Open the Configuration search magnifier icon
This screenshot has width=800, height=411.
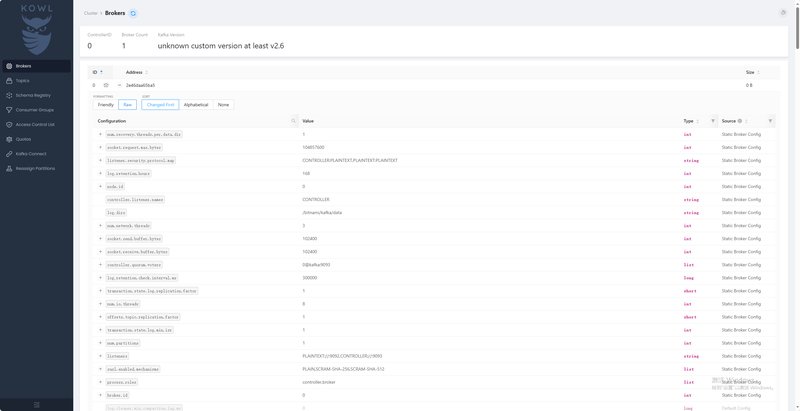(293, 120)
